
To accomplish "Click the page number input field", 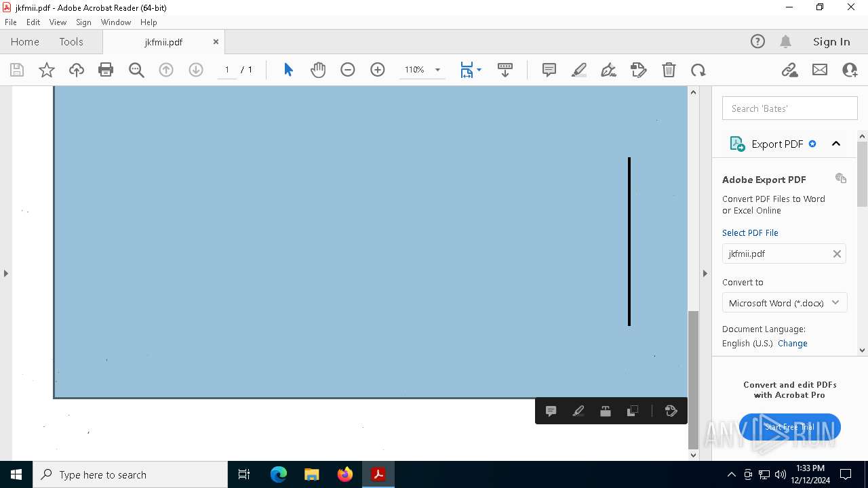I will [x=227, y=70].
